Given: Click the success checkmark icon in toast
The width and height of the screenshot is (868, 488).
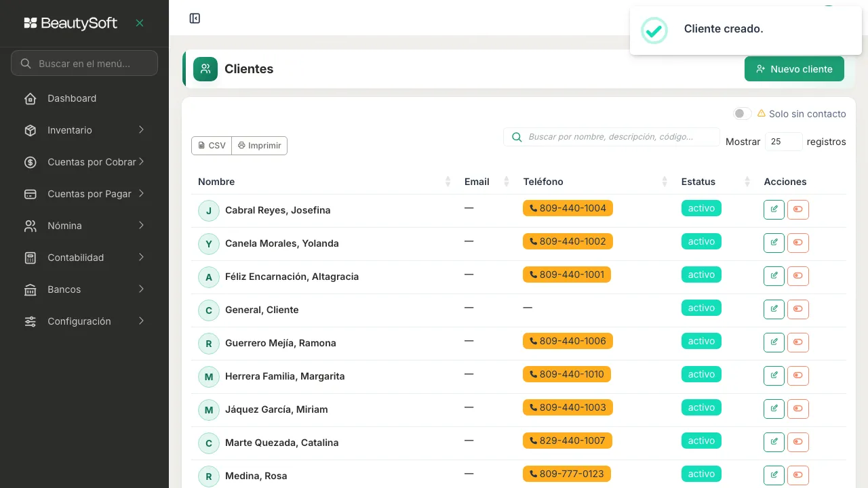Looking at the screenshot, I should pyautogui.click(x=654, y=30).
